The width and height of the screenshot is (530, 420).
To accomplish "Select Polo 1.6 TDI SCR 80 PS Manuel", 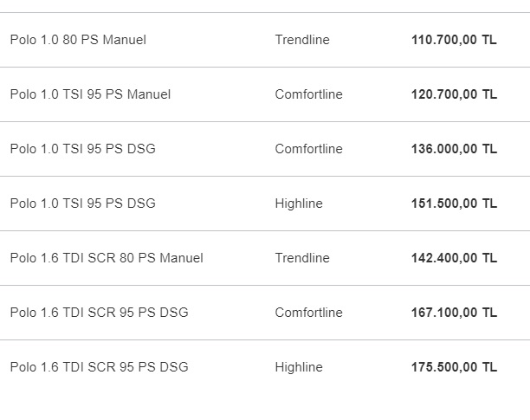I will pos(107,258).
